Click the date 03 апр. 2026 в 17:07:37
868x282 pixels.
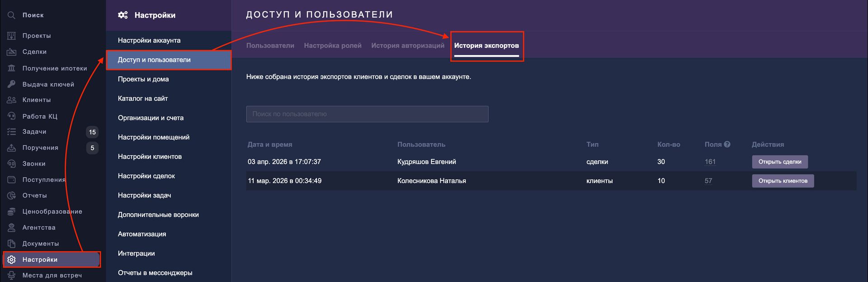[284, 162]
